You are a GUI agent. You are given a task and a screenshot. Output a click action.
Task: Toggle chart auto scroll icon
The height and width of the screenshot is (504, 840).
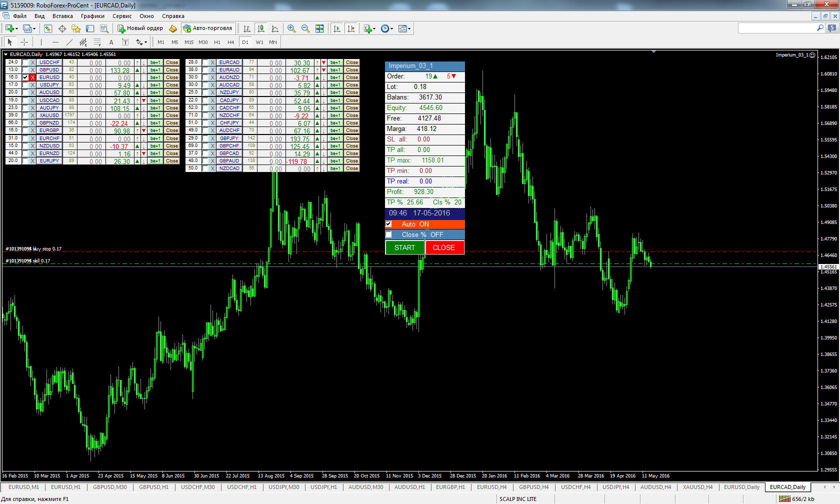coord(337,28)
